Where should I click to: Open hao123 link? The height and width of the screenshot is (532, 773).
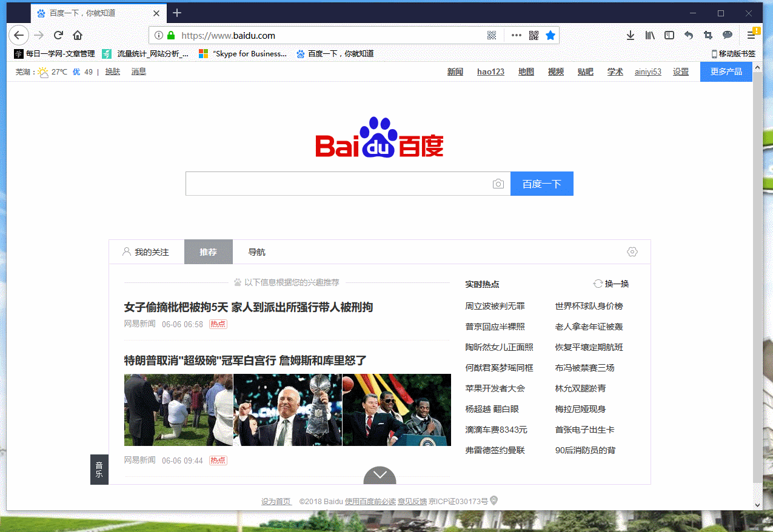click(x=490, y=71)
